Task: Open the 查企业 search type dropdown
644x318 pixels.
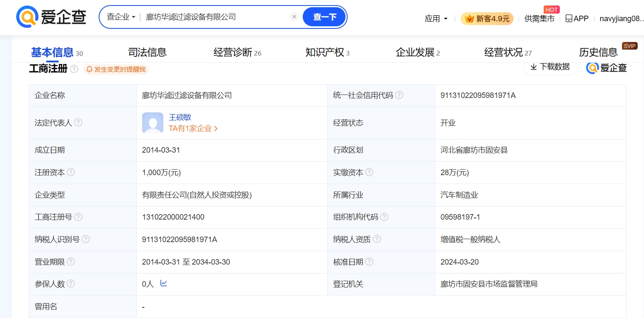Action: [x=121, y=17]
